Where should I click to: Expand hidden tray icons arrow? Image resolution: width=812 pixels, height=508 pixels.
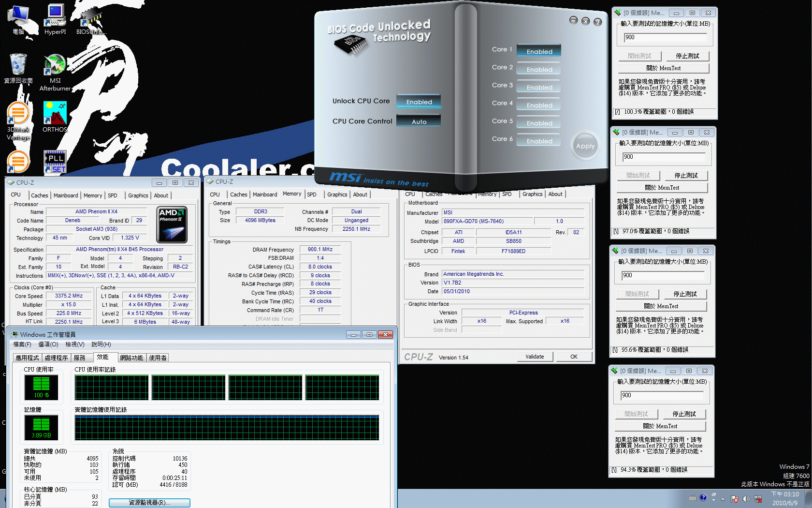(723, 499)
